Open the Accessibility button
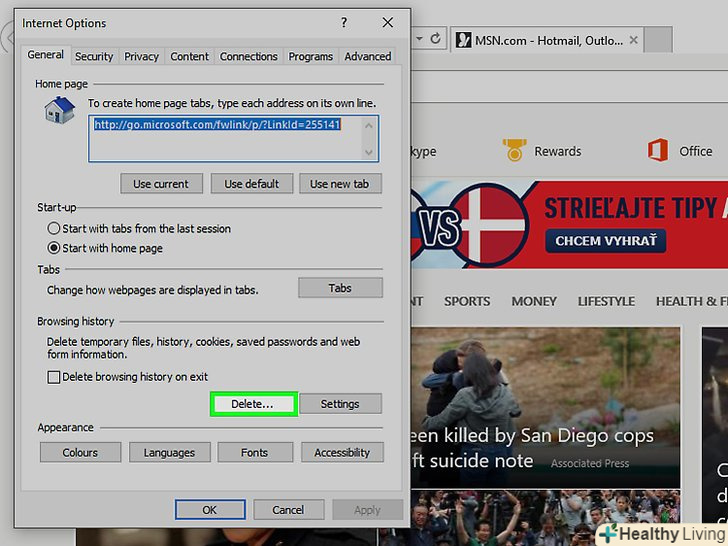The image size is (728, 546). click(342, 452)
